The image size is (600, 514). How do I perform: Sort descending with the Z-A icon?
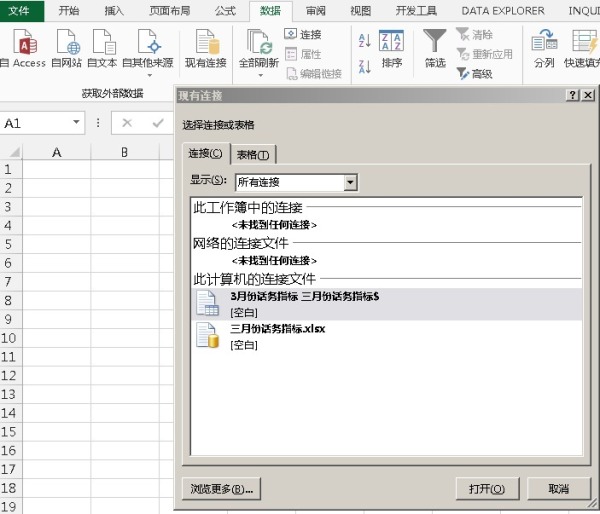[x=364, y=67]
